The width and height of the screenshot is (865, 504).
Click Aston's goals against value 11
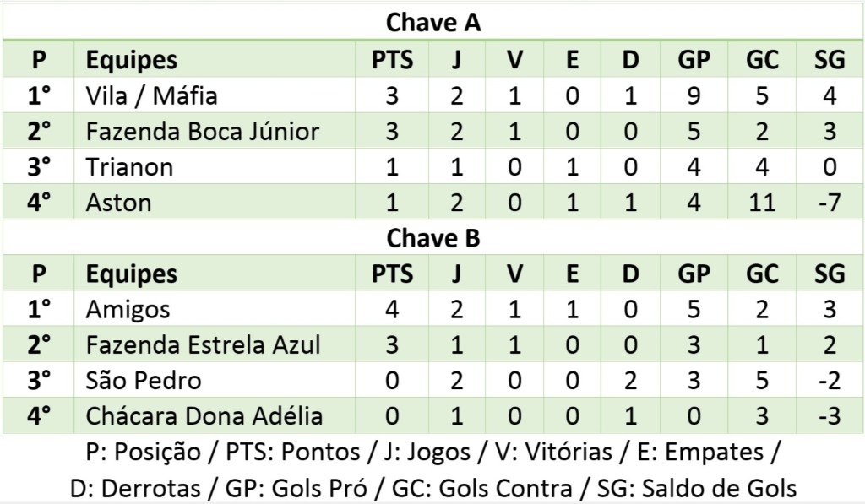(762, 203)
